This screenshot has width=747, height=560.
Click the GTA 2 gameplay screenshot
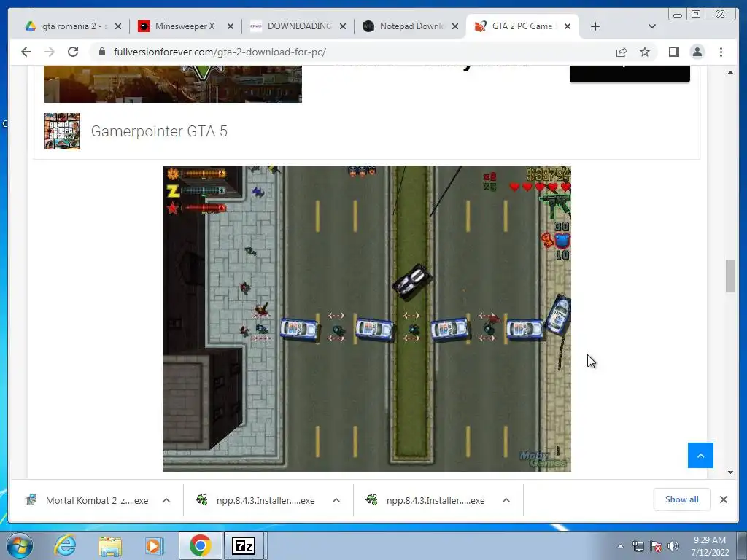[367, 319]
